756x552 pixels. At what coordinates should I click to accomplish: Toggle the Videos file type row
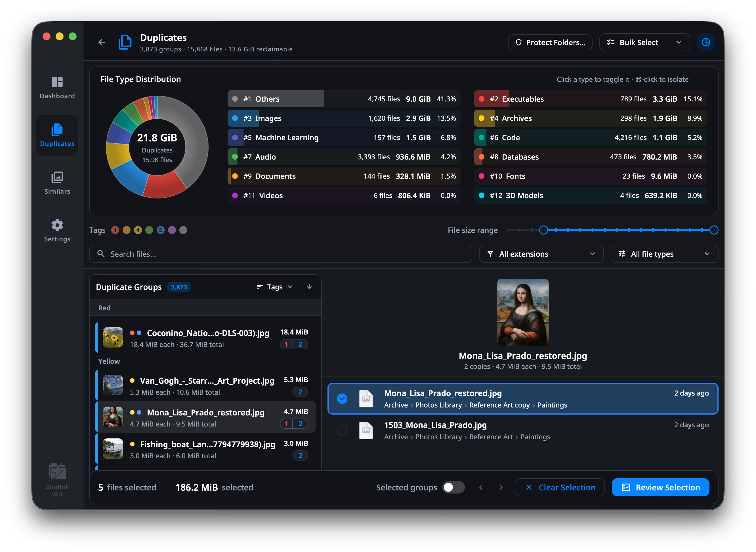coord(344,195)
